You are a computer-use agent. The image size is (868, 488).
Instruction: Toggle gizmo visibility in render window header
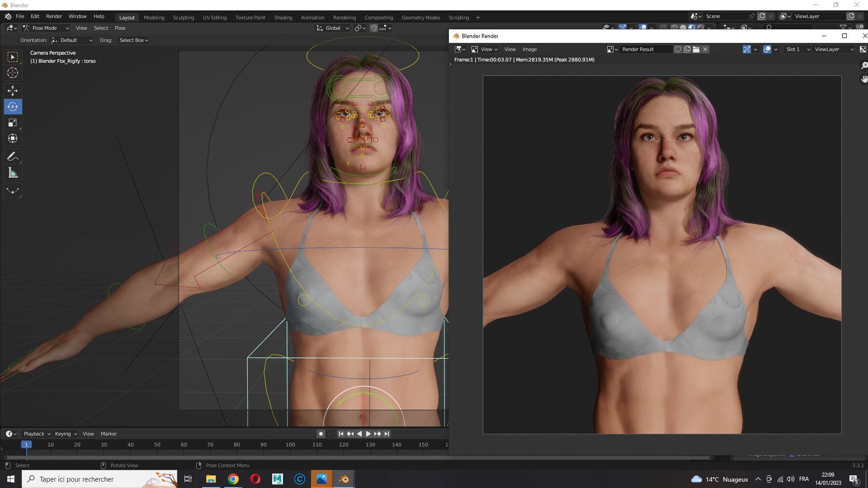tap(746, 49)
